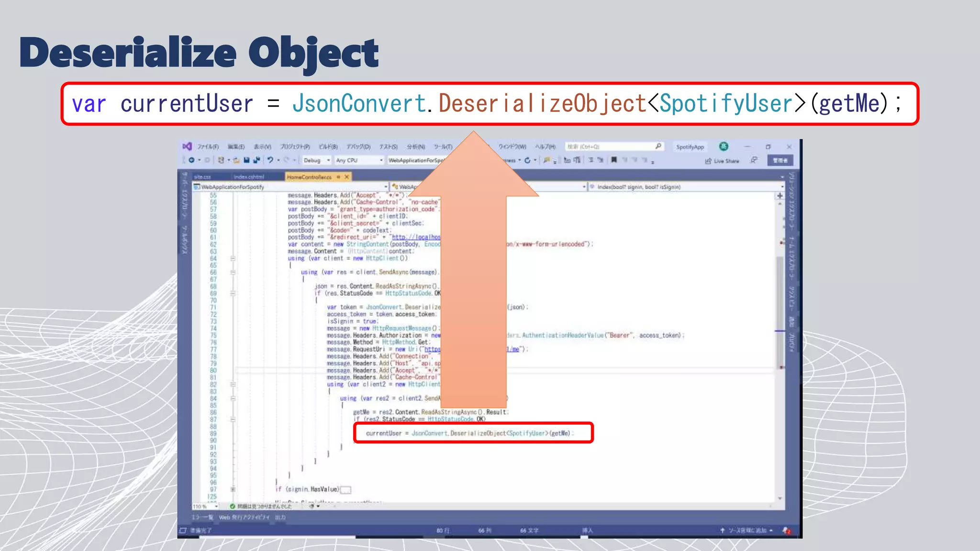Open the テスト(S) Test menu
The width and height of the screenshot is (980, 551).
pyautogui.click(x=389, y=147)
